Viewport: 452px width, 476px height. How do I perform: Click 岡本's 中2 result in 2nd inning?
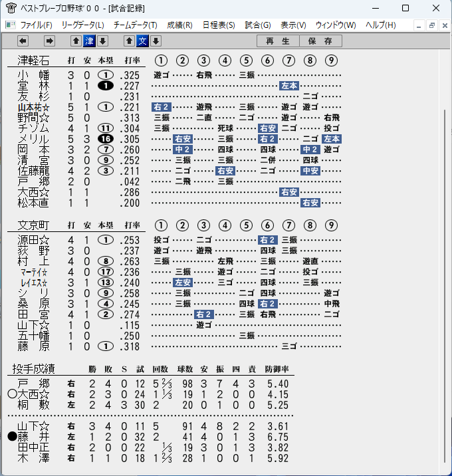[182, 150]
